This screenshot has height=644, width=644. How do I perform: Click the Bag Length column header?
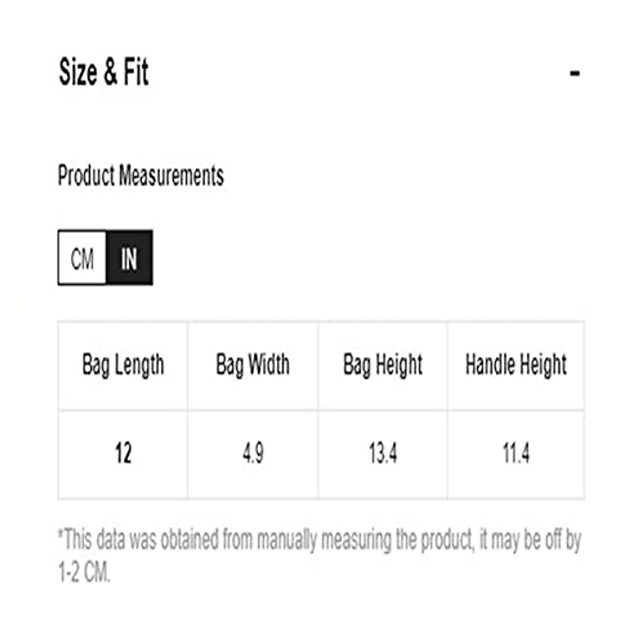pyautogui.click(x=123, y=365)
